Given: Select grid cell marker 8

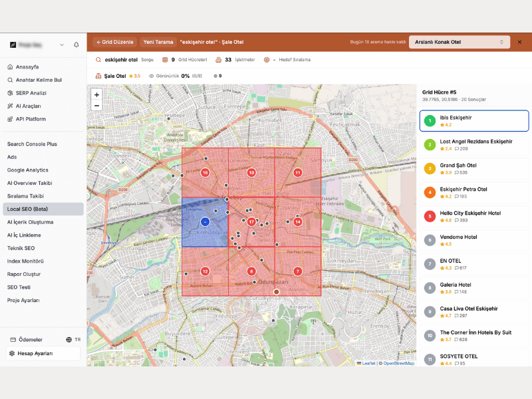Looking at the screenshot, I should 251,271.
